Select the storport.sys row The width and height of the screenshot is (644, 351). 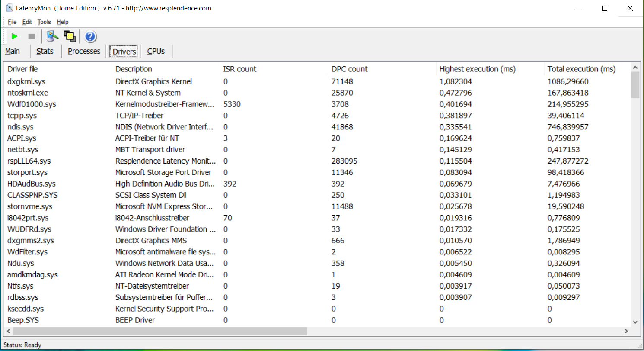[318, 172]
